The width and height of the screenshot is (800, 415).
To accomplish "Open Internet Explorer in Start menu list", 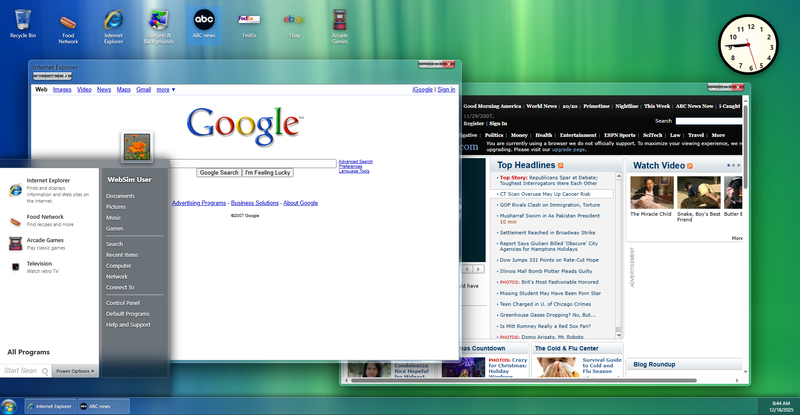I will [49, 190].
